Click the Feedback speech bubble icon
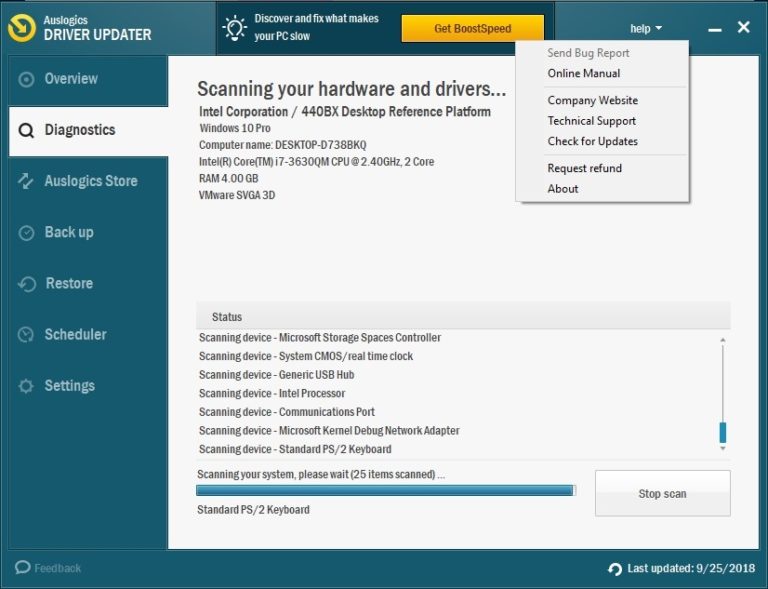The image size is (768, 589). click(x=23, y=567)
